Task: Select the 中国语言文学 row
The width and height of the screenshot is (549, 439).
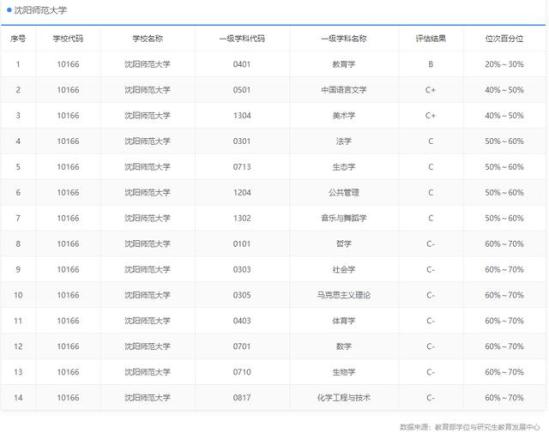Action: pyautogui.click(x=273, y=90)
